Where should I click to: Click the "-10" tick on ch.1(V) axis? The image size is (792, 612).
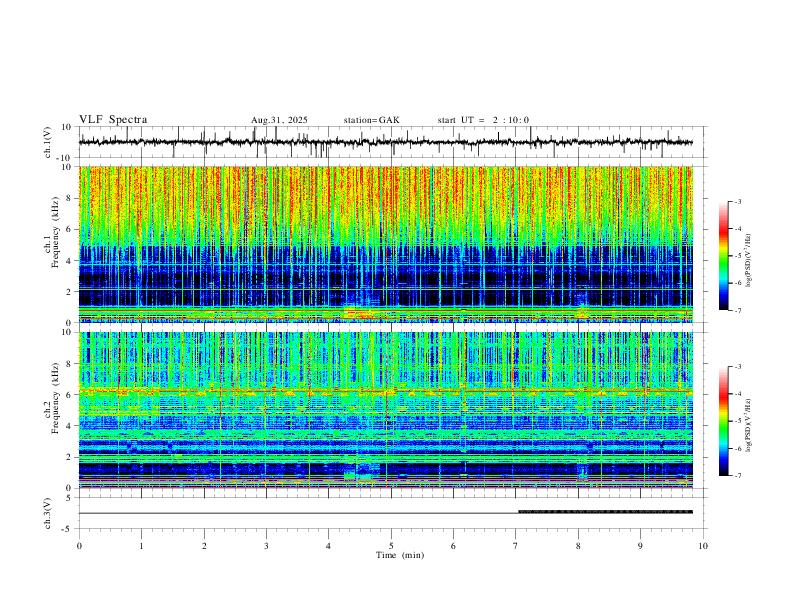[66, 158]
